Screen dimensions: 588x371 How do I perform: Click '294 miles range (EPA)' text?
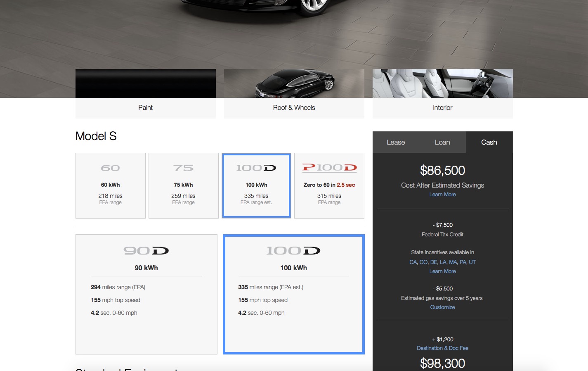[118, 288]
